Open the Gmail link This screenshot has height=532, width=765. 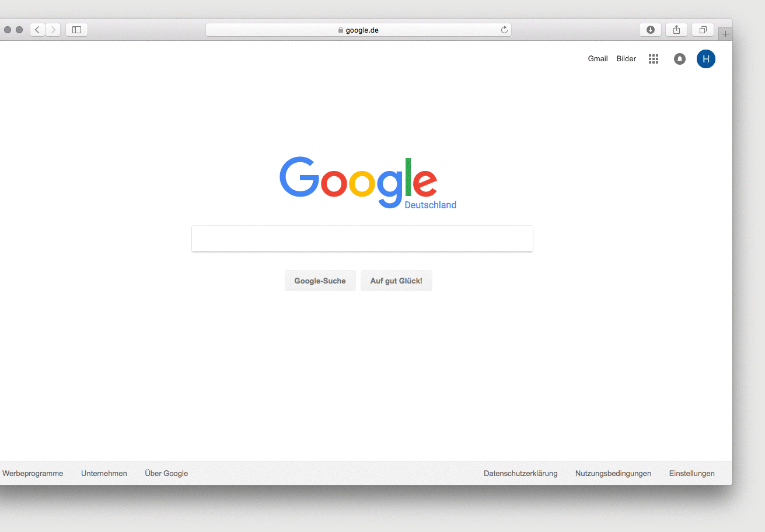tap(598, 59)
